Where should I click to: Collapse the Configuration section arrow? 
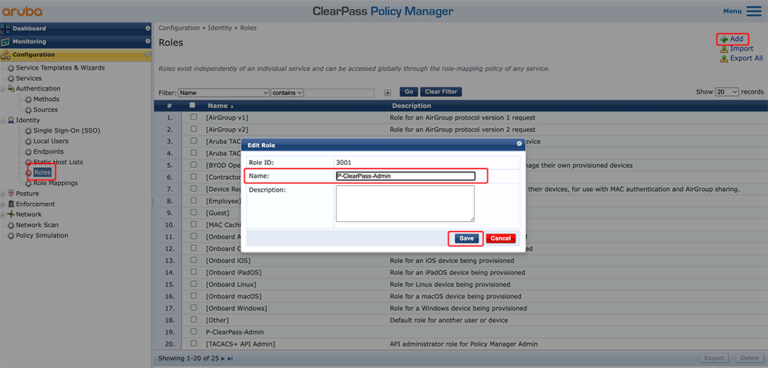point(148,54)
